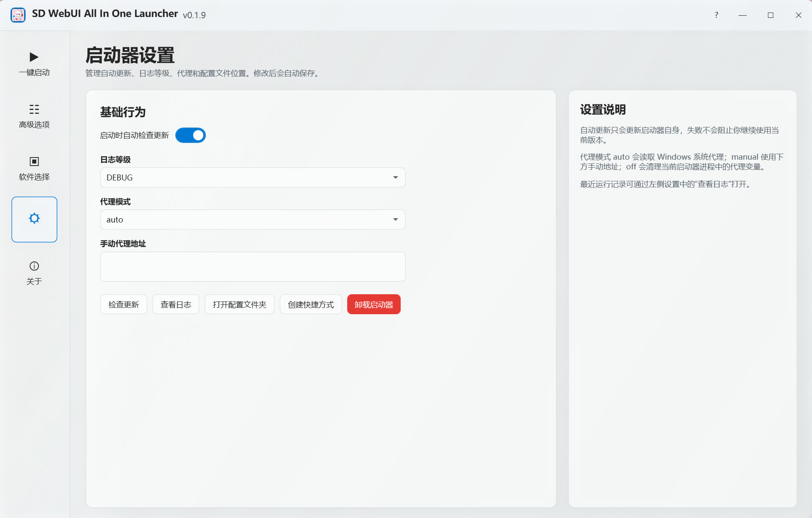812x518 pixels.
Task: Click the red 卸载启动器 button
Action: point(374,304)
